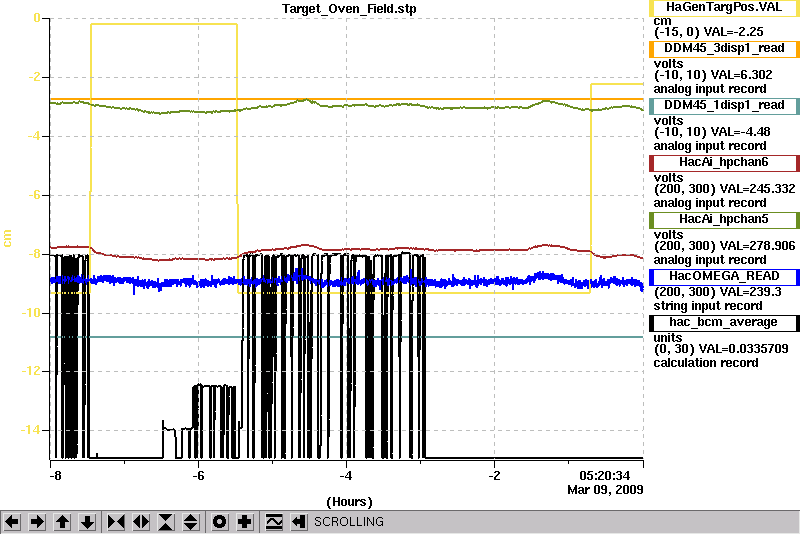Zoom out vertically with up-down triangles icon

pos(191,522)
